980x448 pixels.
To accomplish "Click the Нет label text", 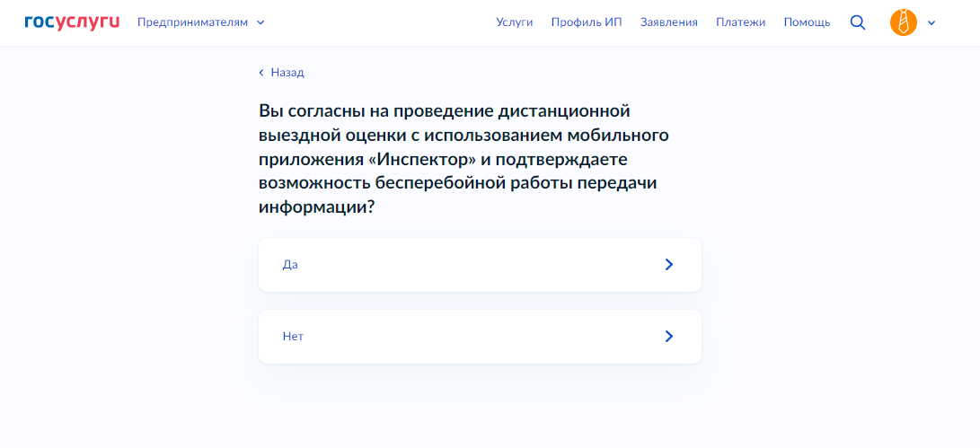I will 292,337.
